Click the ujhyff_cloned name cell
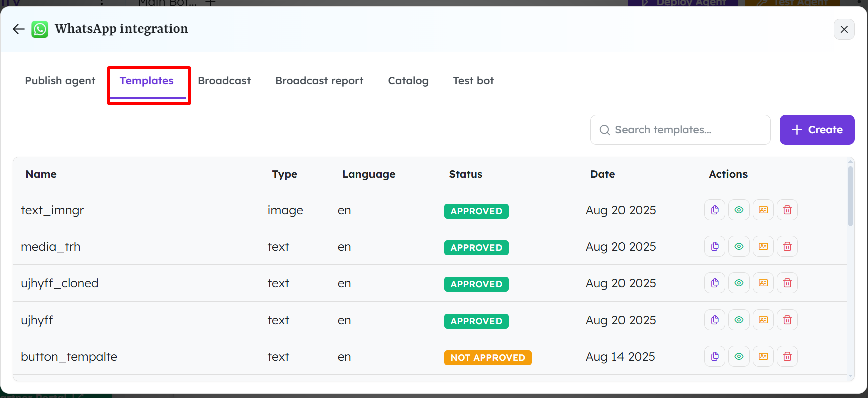The image size is (868, 398). [x=60, y=283]
